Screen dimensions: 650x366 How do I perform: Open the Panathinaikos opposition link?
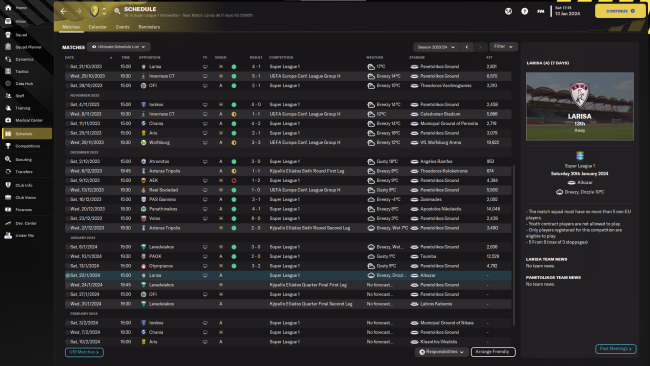point(163,209)
